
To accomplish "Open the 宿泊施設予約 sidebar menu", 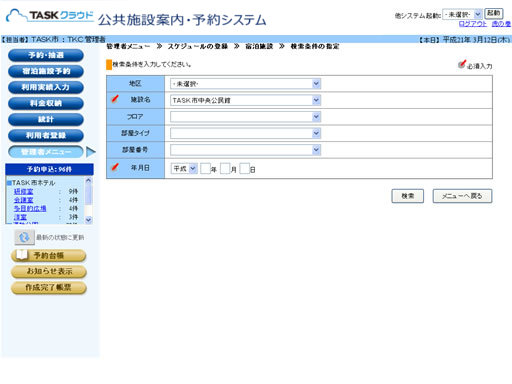I will pyautogui.click(x=46, y=71).
